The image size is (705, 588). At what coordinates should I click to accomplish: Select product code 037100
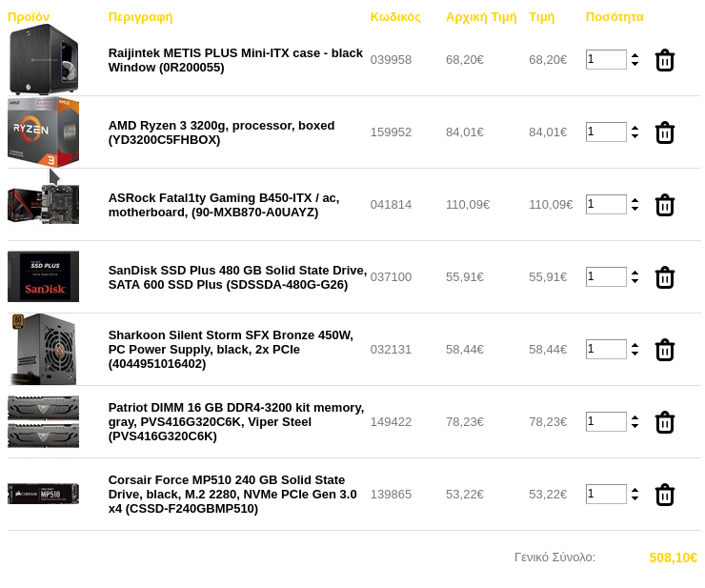tap(391, 277)
